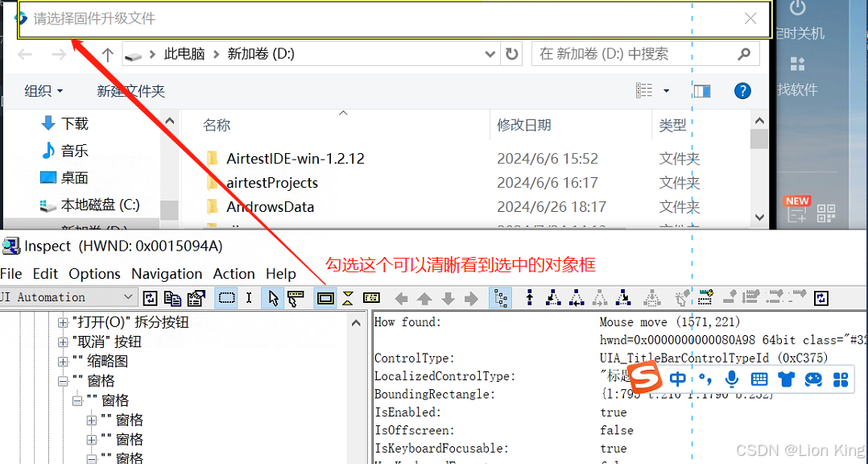Toggle Show Information Tooltip yellow label button

pyautogui.click(x=371, y=298)
